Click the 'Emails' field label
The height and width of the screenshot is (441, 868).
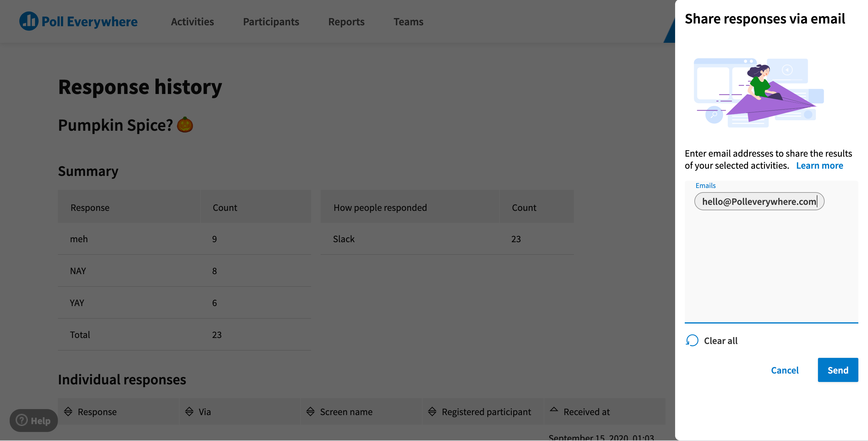pos(705,185)
